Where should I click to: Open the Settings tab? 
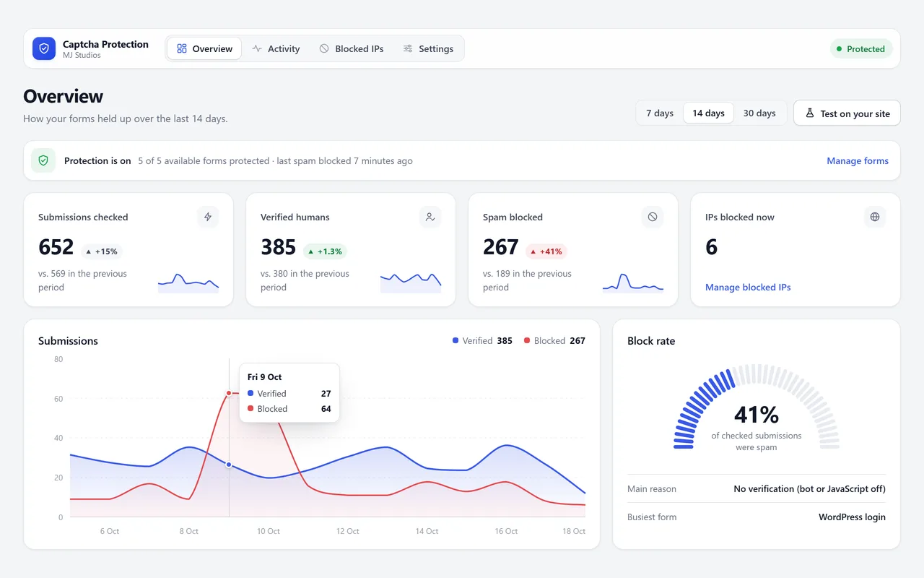pos(428,48)
